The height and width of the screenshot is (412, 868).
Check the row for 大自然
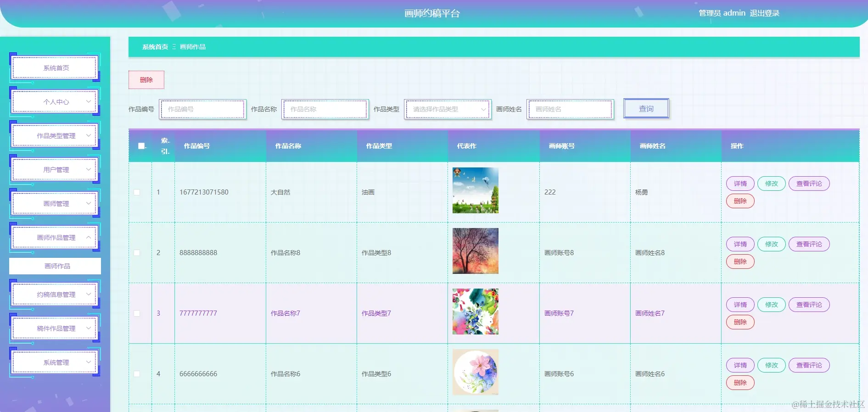pos(137,192)
